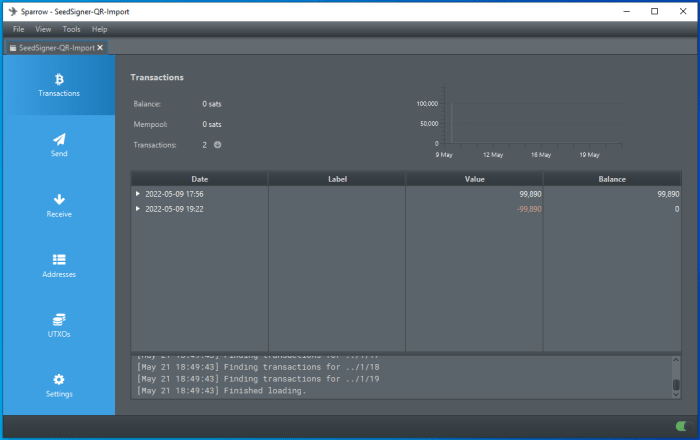Open the UTXOs coins icon
700x440 pixels.
pos(59,320)
